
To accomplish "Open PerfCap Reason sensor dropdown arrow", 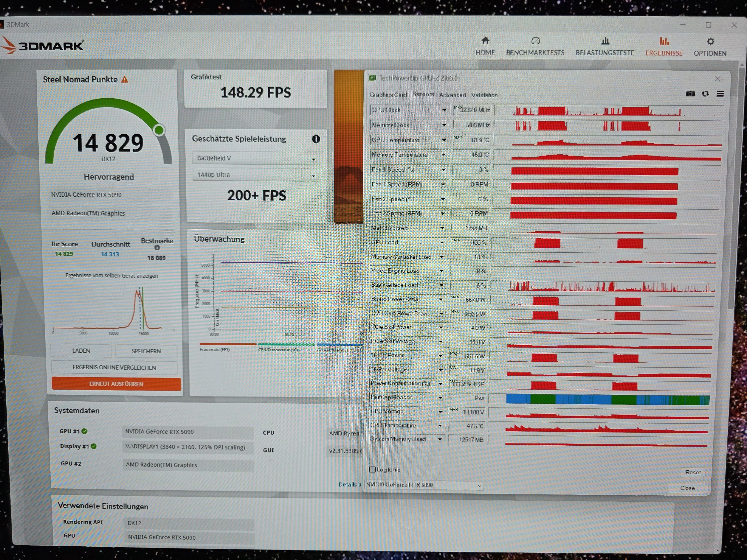I will click(440, 398).
